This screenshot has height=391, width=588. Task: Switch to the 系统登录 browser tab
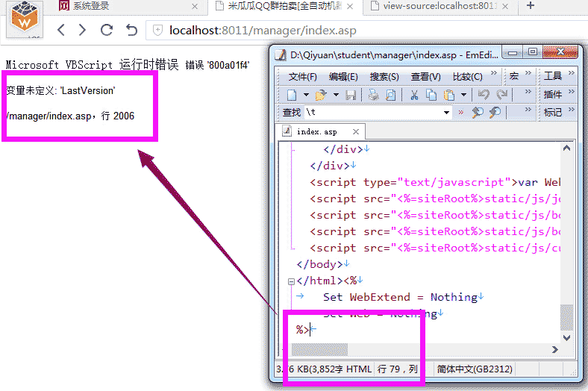128,7
